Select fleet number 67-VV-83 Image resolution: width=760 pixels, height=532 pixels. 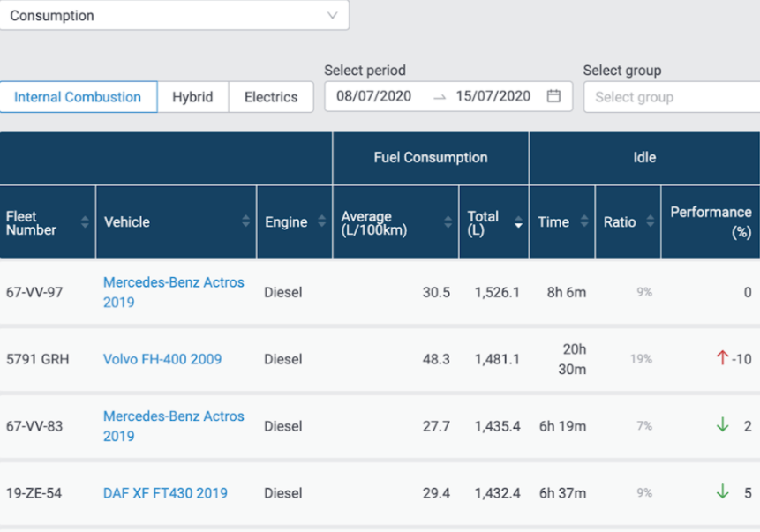tap(34, 426)
